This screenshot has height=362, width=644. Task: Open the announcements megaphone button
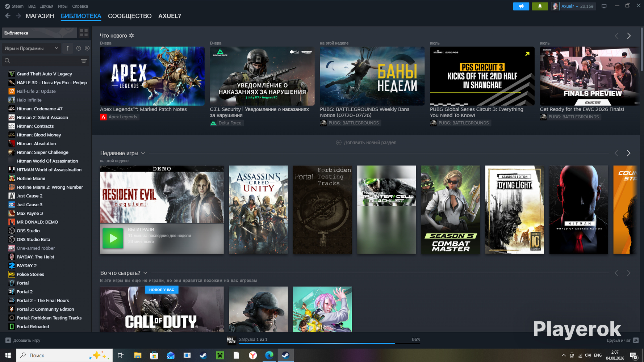(521, 6)
